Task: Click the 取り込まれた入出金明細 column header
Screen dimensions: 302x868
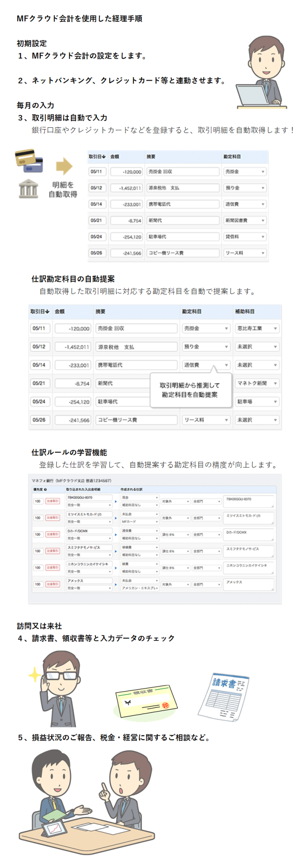Action: (83, 489)
